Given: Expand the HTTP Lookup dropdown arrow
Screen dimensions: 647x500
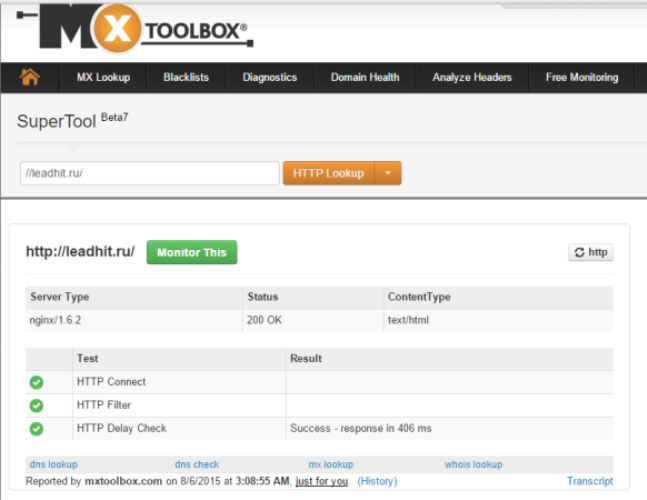Looking at the screenshot, I should pyautogui.click(x=388, y=173).
